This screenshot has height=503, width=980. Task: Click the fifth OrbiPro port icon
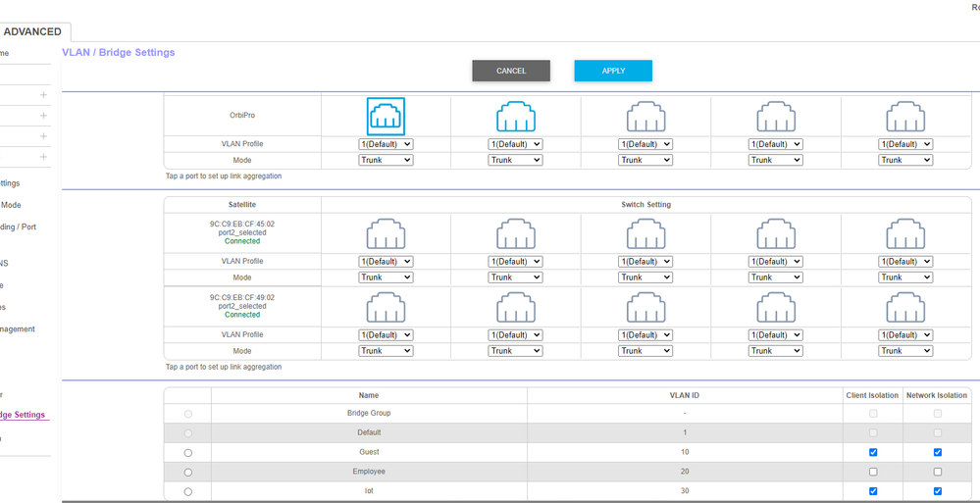click(x=904, y=117)
